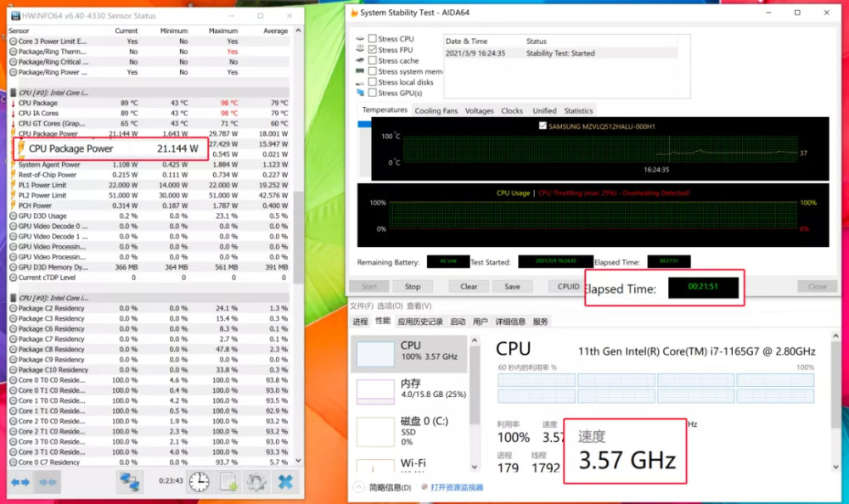Screen dimensions: 849x504
Task: Open 详细信息 tab in Task Manager
Action: [510, 322]
